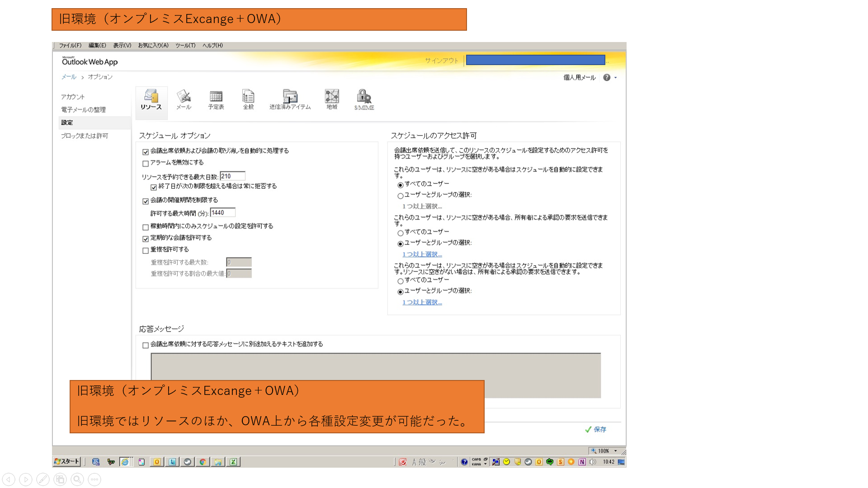The image size is (868, 488).
Task: Toggle the 会議の開催期間を制限する checkbox
Action: 146,201
